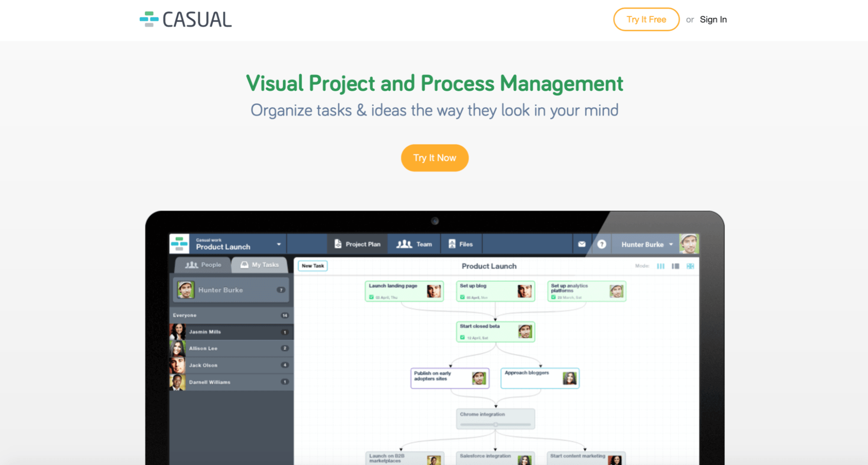
Task: Open the mail envelope icon
Action: (x=582, y=244)
